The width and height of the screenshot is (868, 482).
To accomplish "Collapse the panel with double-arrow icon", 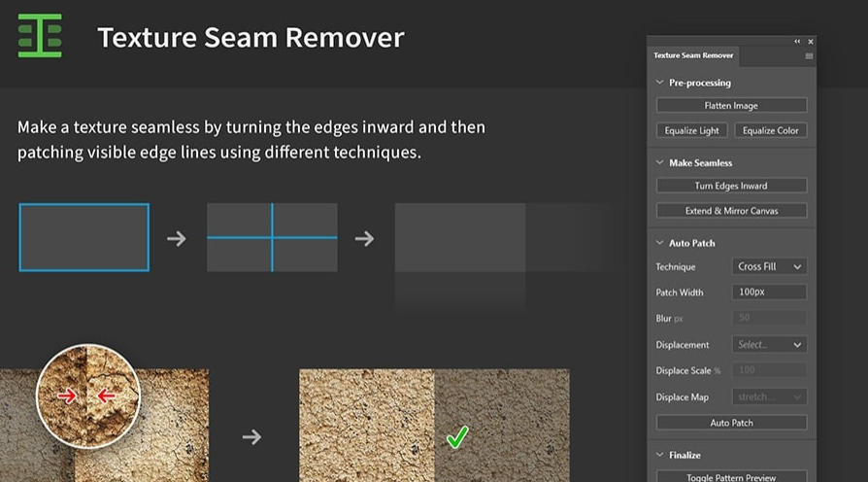I will point(797,41).
